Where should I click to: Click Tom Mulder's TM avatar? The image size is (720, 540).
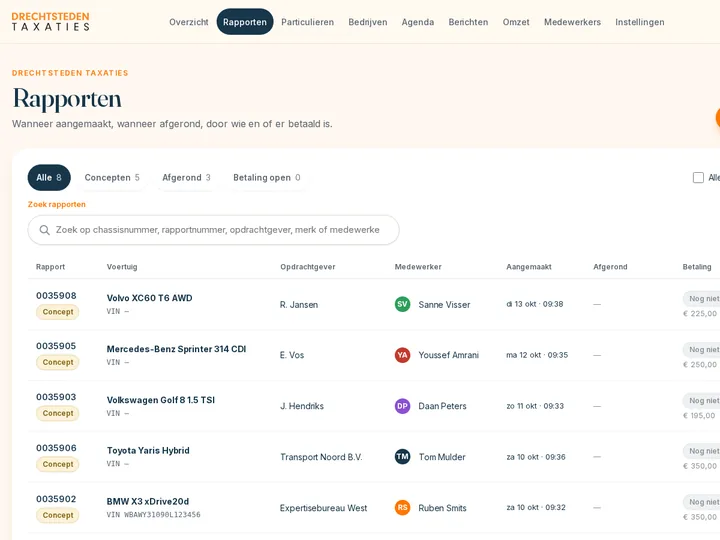[402, 457]
